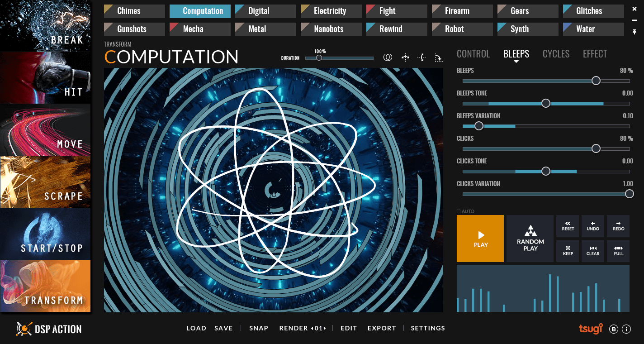Select the Hit category thumbnail
Viewport: 644px width, 344px height.
[x=45, y=78]
